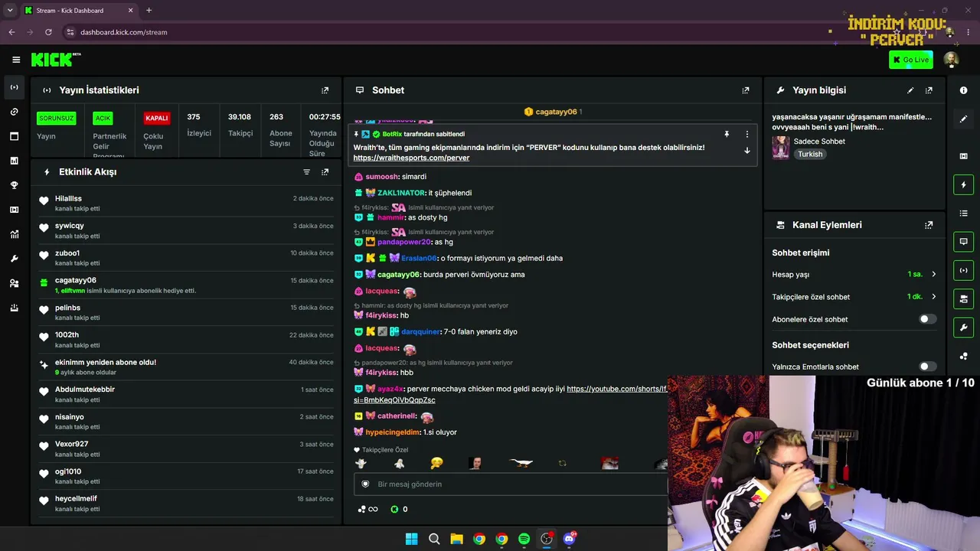Select the goose emote in emote bar

coord(521,463)
